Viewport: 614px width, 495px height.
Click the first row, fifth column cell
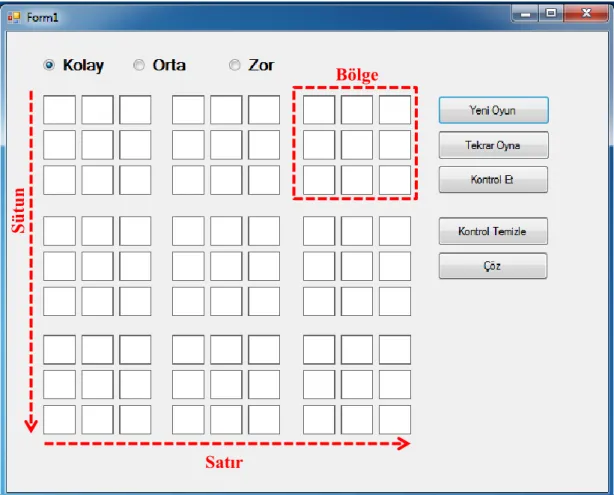coord(226,110)
